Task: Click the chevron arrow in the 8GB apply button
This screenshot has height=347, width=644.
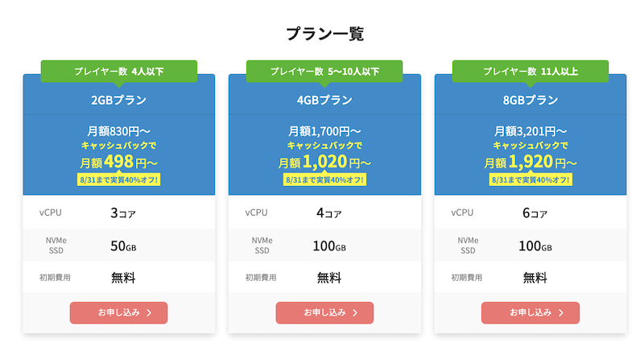Action: 561,313
